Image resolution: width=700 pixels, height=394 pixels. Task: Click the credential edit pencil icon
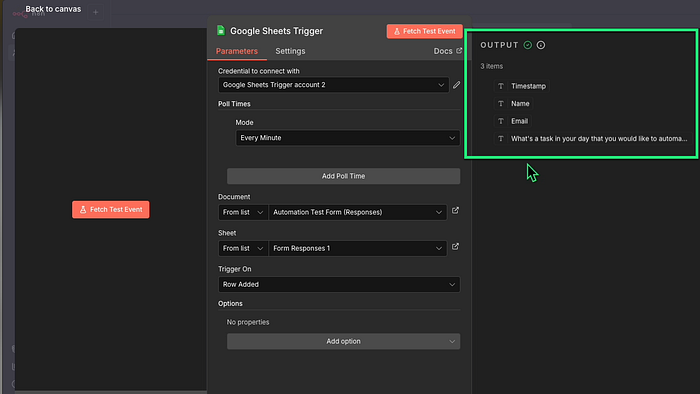(456, 85)
